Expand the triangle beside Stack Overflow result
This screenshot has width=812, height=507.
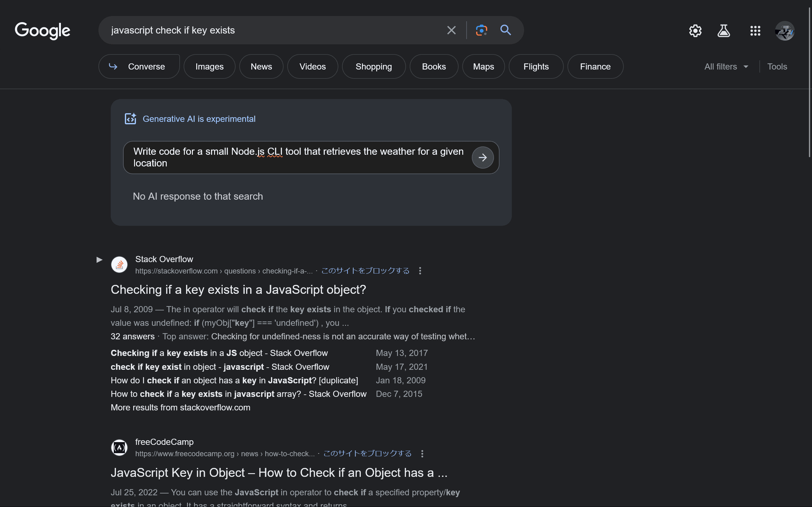99,260
